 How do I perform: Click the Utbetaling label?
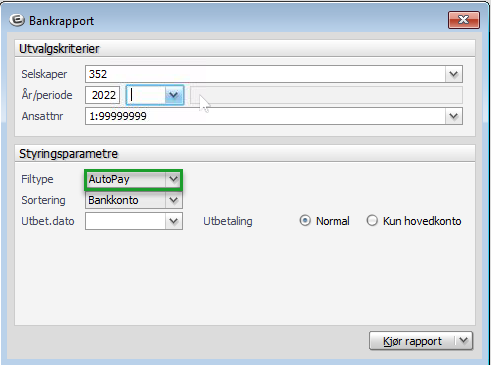tap(228, 221)
